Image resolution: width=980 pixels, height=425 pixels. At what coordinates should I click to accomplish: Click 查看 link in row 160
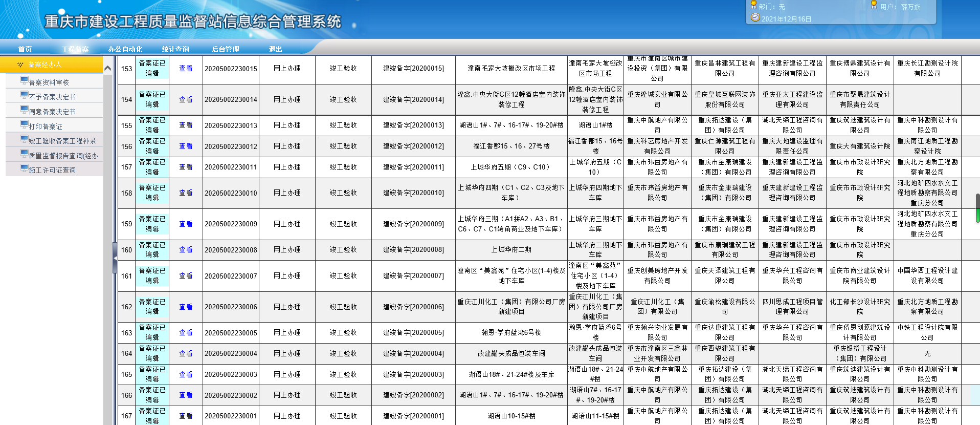pos(186,249)
